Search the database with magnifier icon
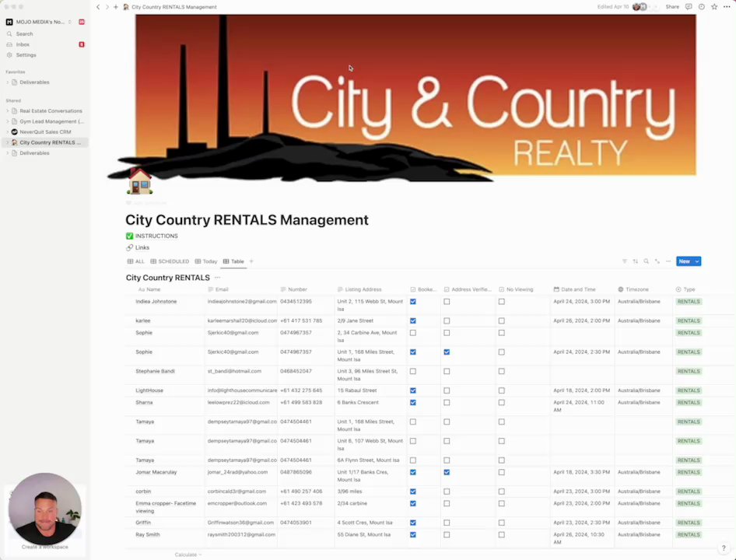736x560 pixels. tap(647, 261)
